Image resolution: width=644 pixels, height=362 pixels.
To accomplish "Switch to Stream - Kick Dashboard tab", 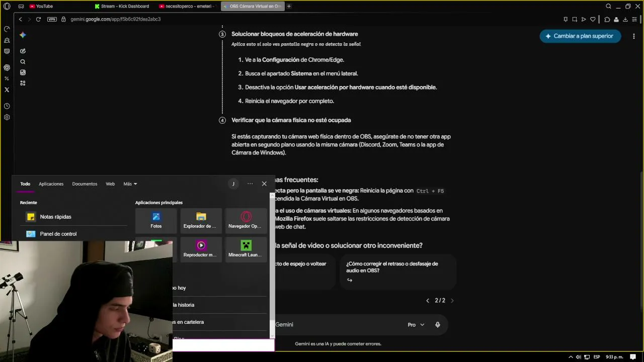I will coord(124,7).
